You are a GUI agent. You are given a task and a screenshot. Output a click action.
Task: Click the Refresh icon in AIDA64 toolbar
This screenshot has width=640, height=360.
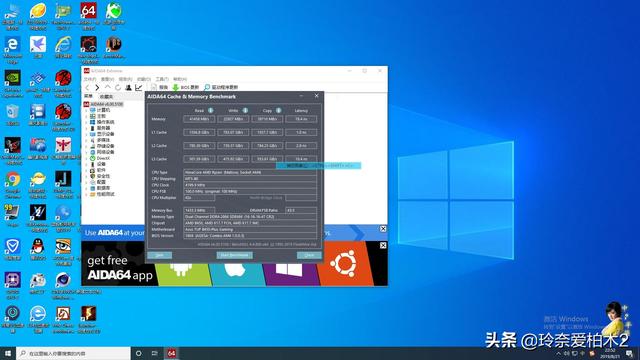click(118, 87)
